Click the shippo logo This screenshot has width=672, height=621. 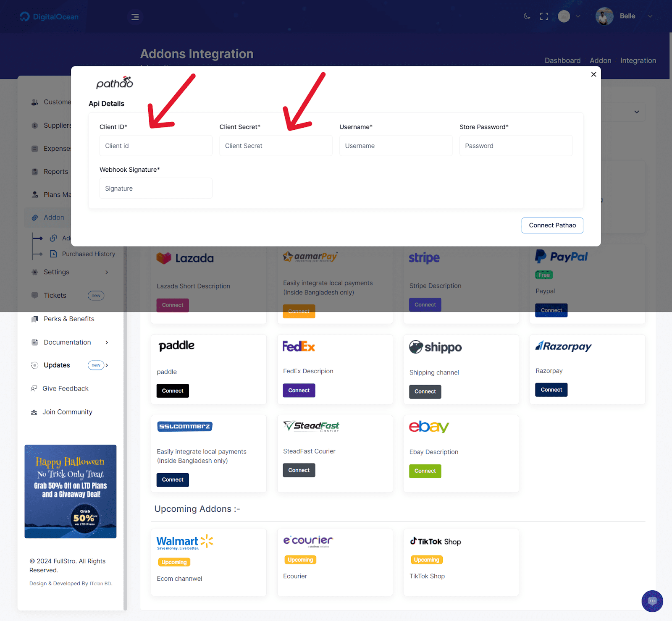coord(435,347)
